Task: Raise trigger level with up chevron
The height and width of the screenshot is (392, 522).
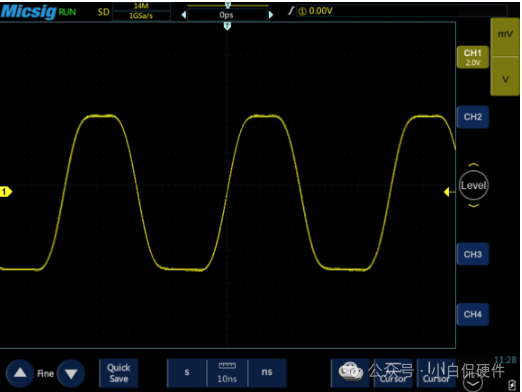Action: pos(473,165)
